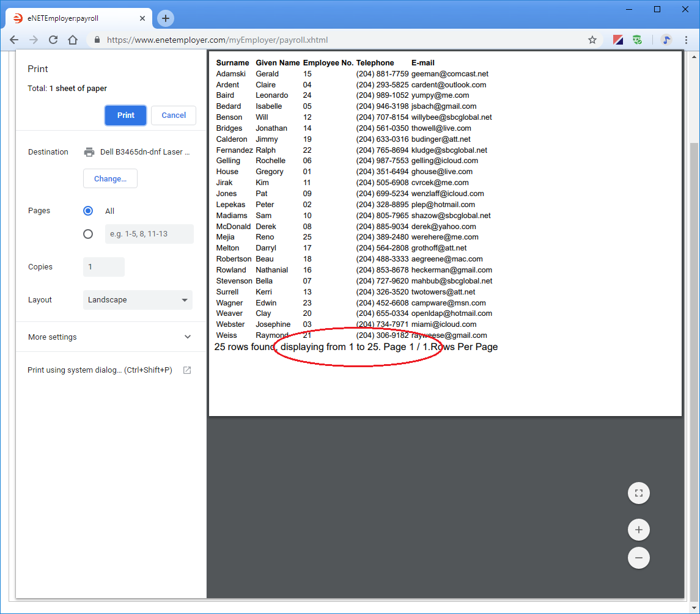
Task: Go to browser home page
Action: [x=73, y=40]
